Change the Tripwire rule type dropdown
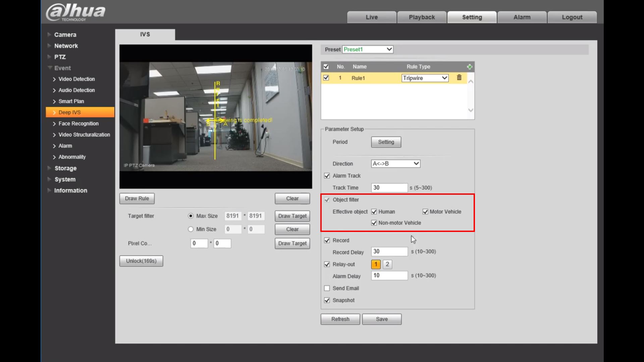The image size is (644, 362). pos(425,78)
